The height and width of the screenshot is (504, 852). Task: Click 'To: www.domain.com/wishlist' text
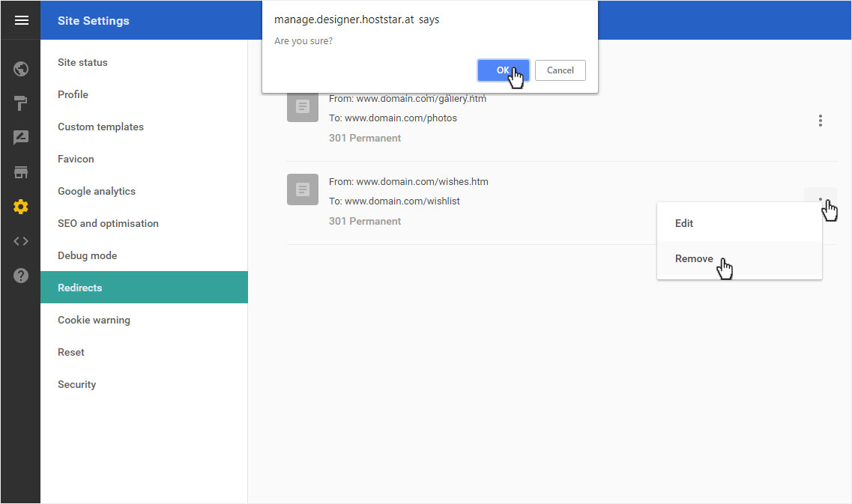pyautogui.click(x=394, y=201)
